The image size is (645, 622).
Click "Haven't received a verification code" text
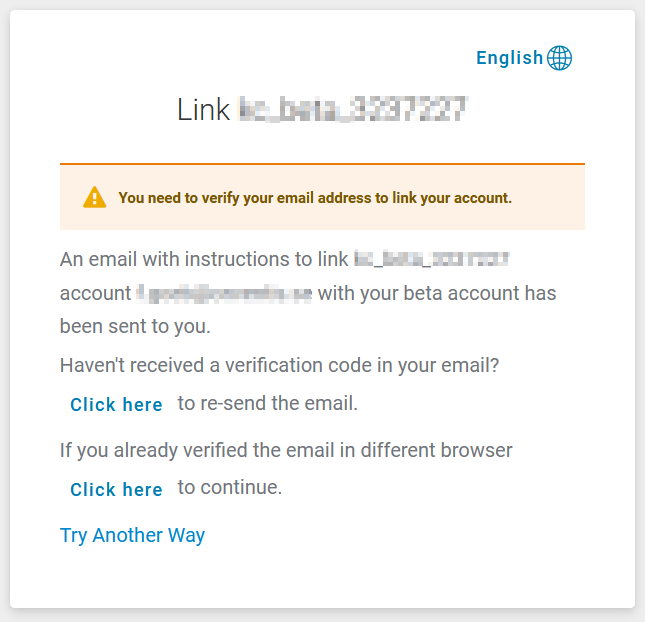[279, 366]
